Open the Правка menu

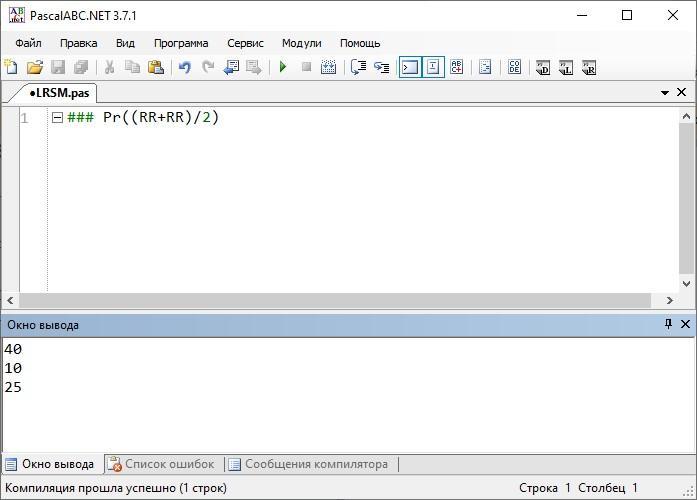(79, 43)
